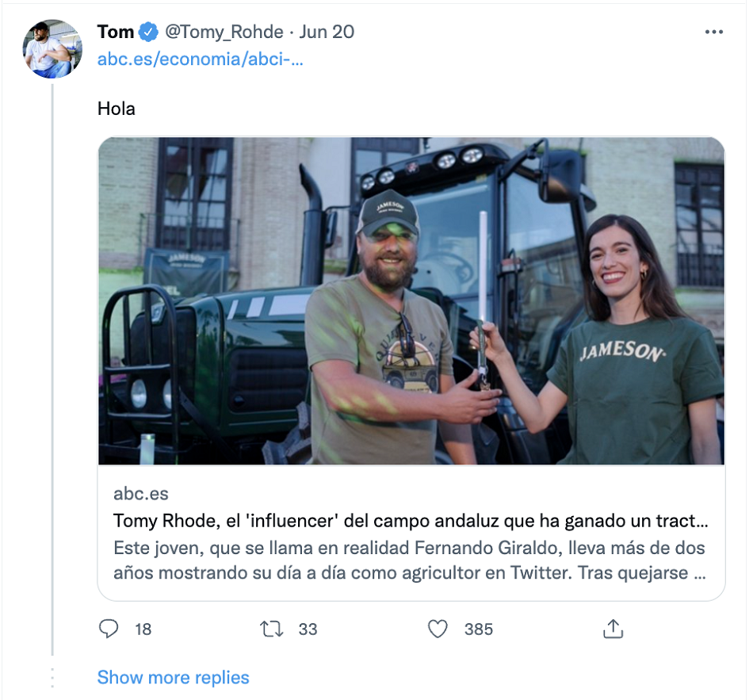The width and height of the screenshot is (753, 700).
Task: Retweet this post using the arrows icon
Action: click(x=271, y=629)
